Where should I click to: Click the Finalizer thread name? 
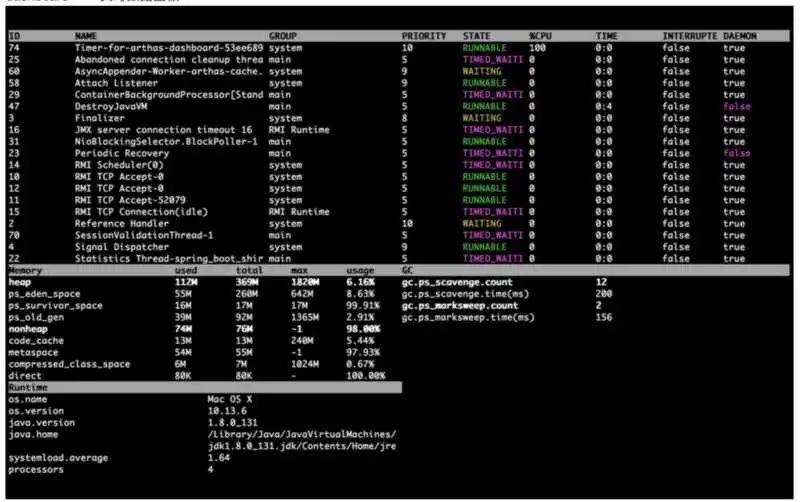pyautogui.click(x=99, y=118)
